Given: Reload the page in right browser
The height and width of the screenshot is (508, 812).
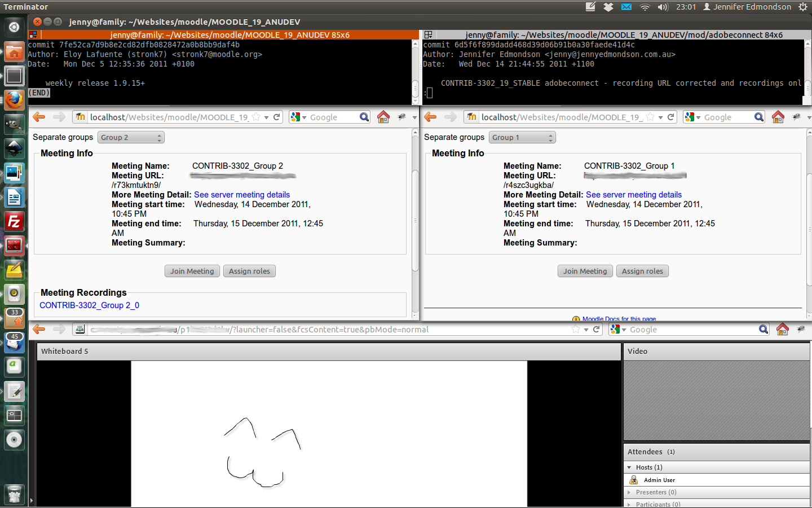Looking at the screenshot, I should [x=671, y=117].
